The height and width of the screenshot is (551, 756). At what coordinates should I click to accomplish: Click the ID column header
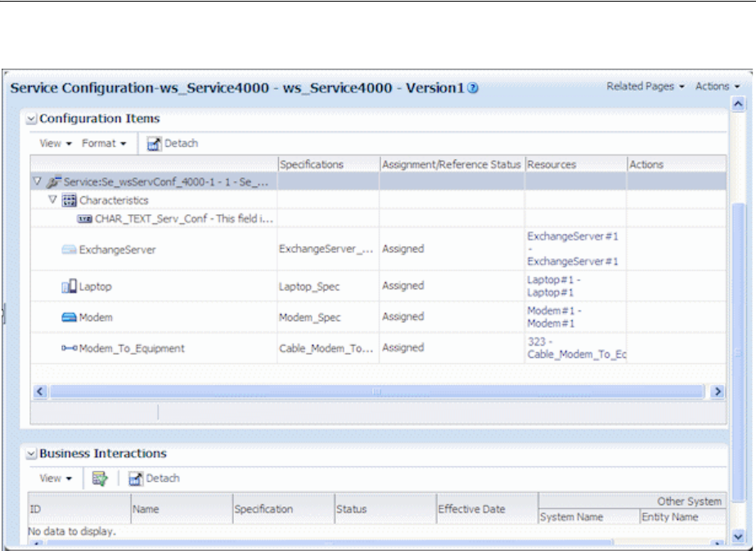[x=79, y=508]
